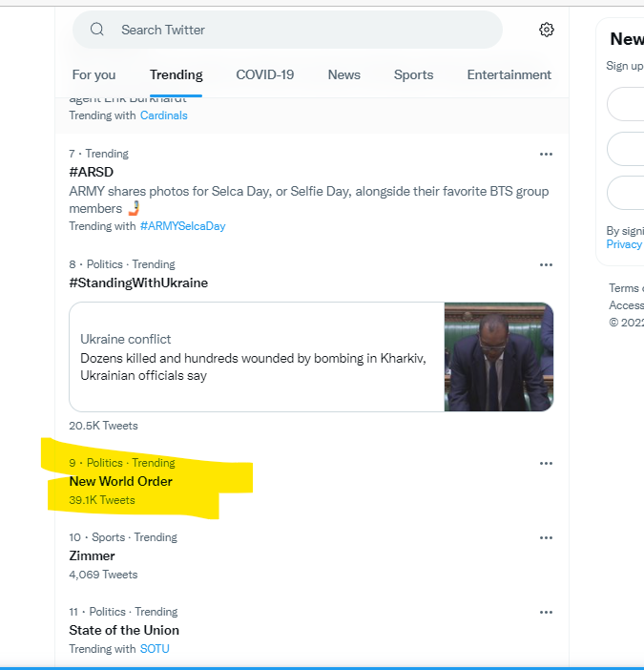Click the Ukraine conflict card photo
The height and width of the screenshot is (670, 644).
(x=499, y=357)
